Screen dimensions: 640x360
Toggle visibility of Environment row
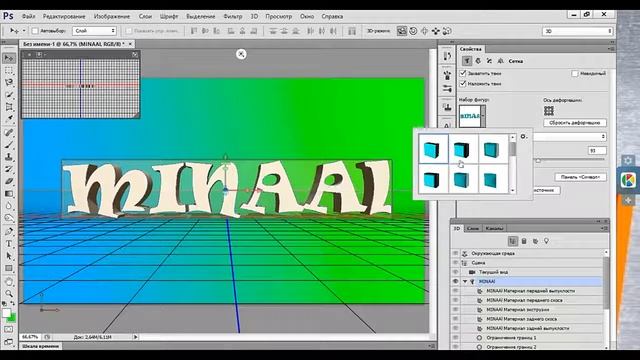point(455,253)
